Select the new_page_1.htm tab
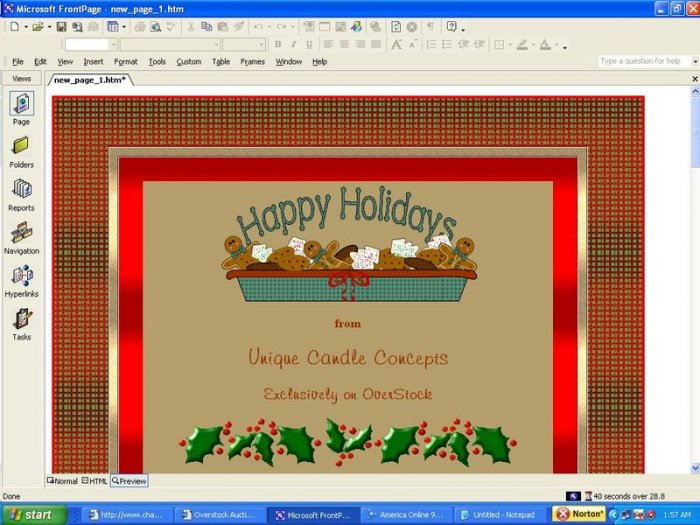The image size is (700, 525). pos(90,80)
